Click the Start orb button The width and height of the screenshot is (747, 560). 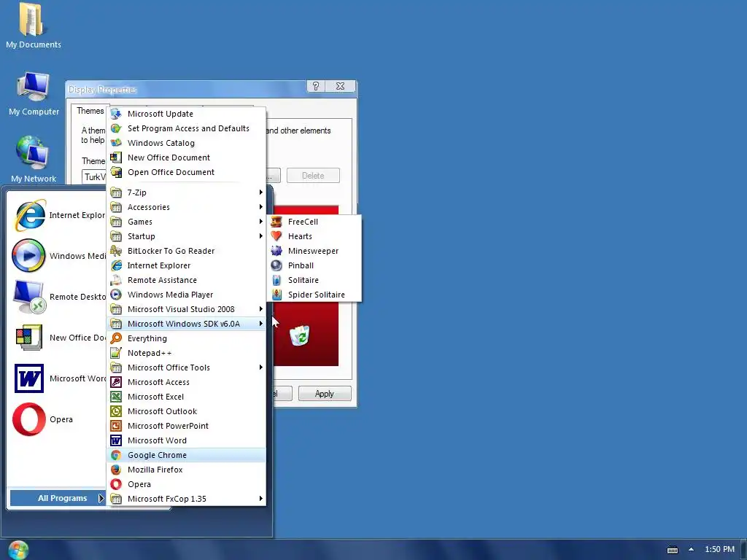tap(18, 550)
